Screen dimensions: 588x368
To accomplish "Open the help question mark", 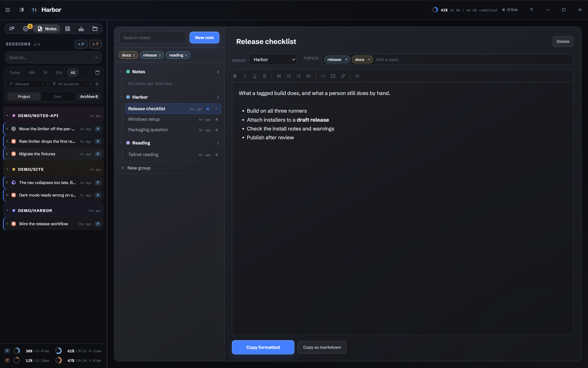I will point(531,10).
